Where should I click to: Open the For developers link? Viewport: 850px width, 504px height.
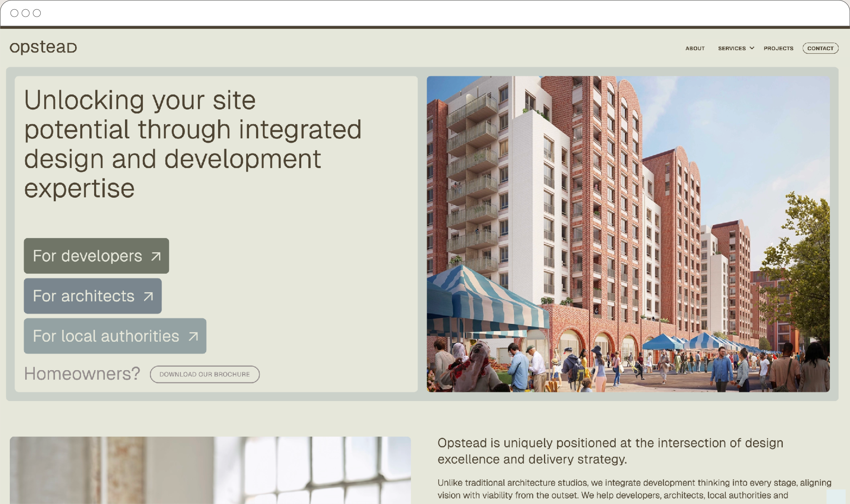pyautogui.click(x=96, y=256)
